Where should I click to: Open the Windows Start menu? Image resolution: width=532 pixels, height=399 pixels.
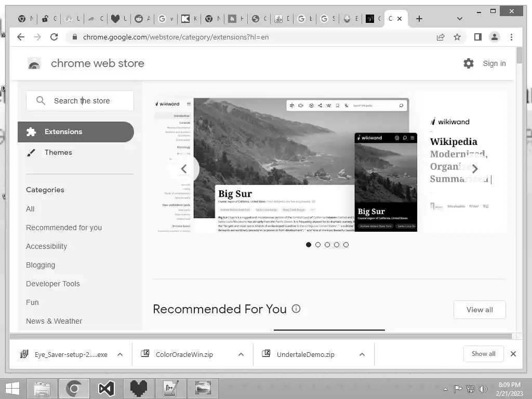[12, 389]
